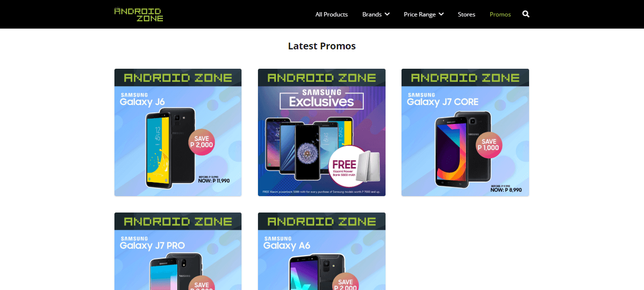Go to the Stores page
The height and width of the screenshot is (290, 644).
467,14
